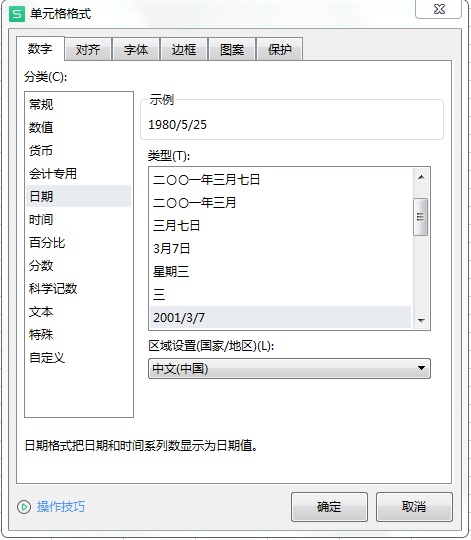Choose 货币 in the category list
The width and height of the screenshot is (471, 540).
coord(78,150)
